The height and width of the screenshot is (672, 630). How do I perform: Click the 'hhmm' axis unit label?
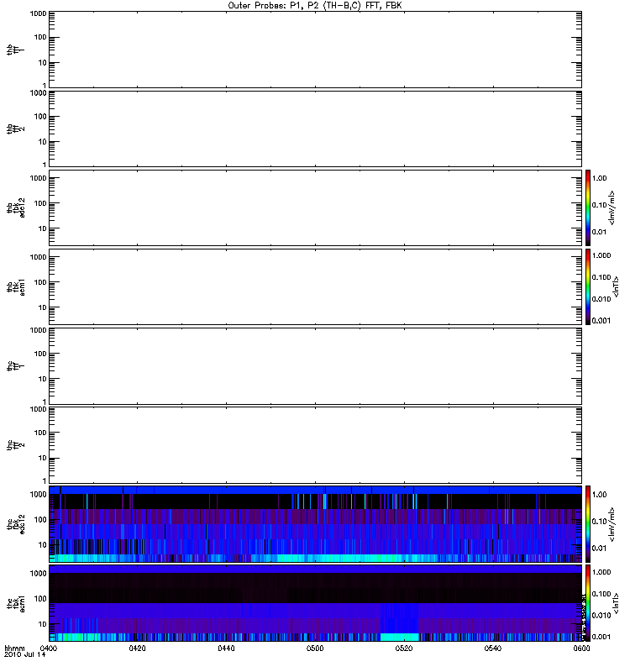14,648
